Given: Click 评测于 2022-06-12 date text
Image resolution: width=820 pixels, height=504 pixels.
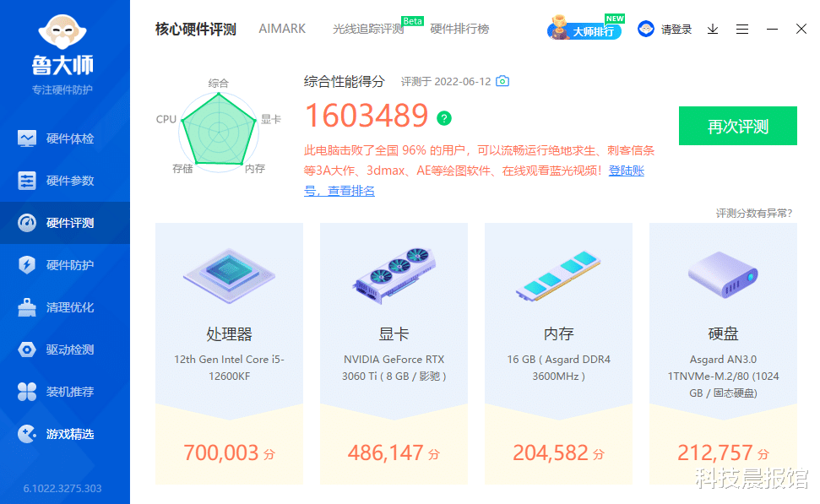Looking at the screenshot, I should 446,82.
